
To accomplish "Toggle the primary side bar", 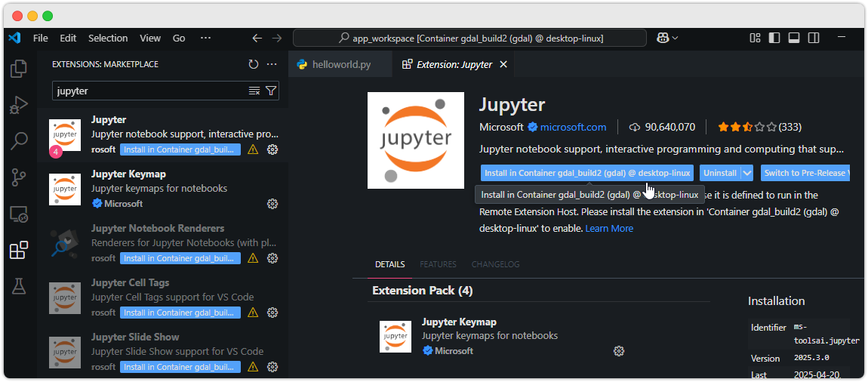I will [774, 38].
